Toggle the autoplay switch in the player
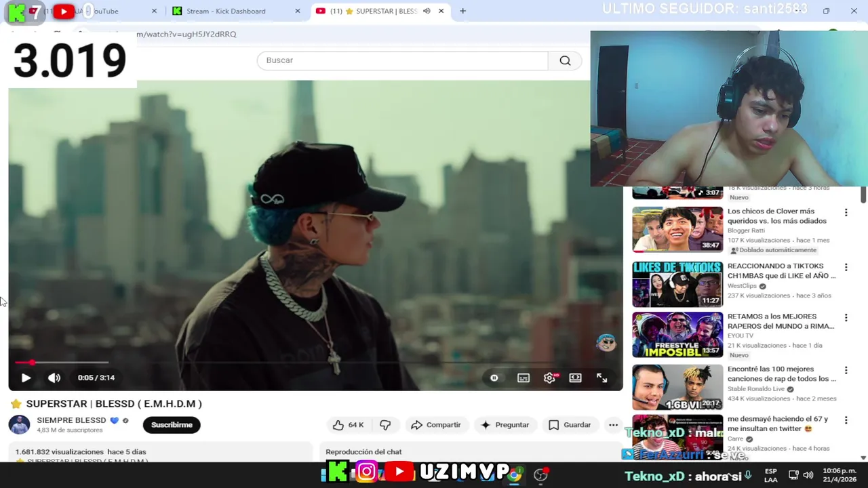 [494, 378]
